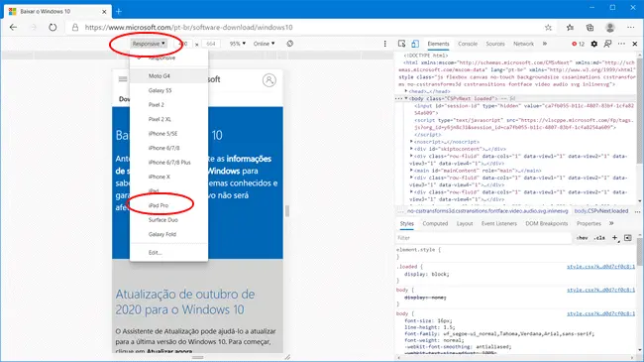Open the Online throttling dropdown
Viewport: 644px width, 362px height.
point(264,44)
